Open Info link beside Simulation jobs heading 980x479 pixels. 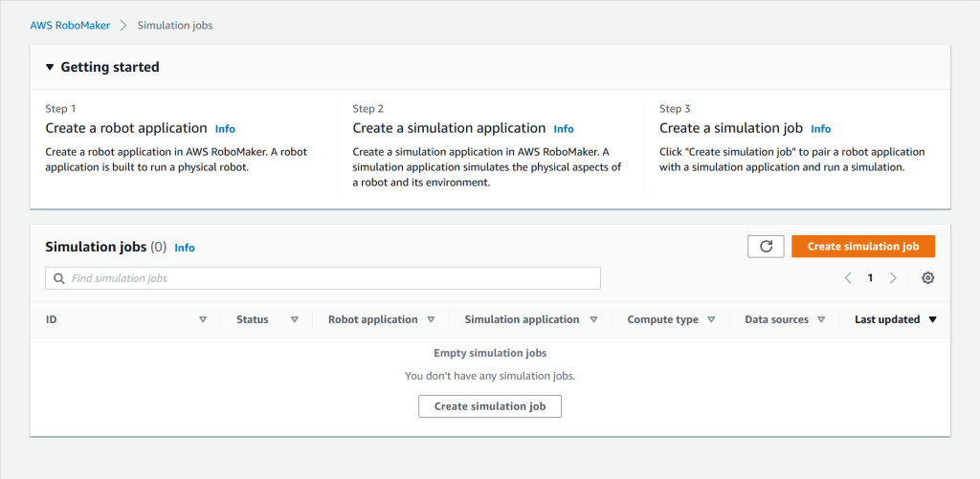pyautogui.click(x=185, y=248)
